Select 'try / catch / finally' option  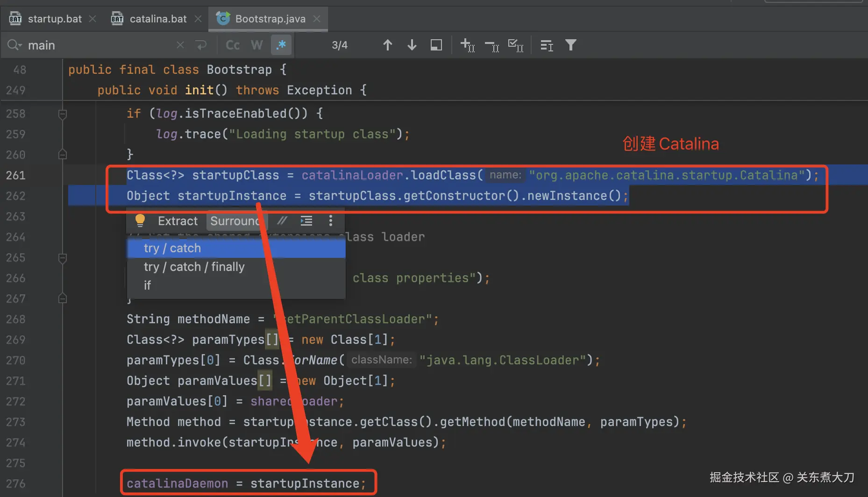point(236,267)
